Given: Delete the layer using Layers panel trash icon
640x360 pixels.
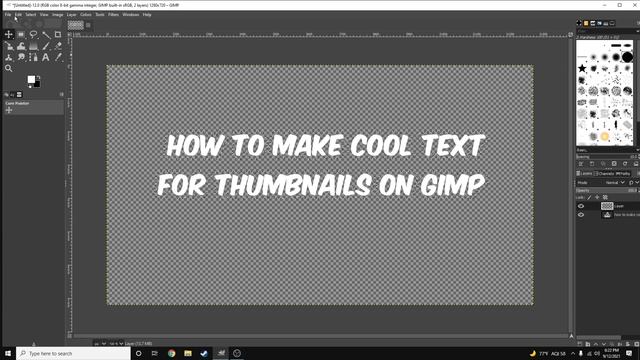Looking at the screenshot, I should tap(636, 344).
